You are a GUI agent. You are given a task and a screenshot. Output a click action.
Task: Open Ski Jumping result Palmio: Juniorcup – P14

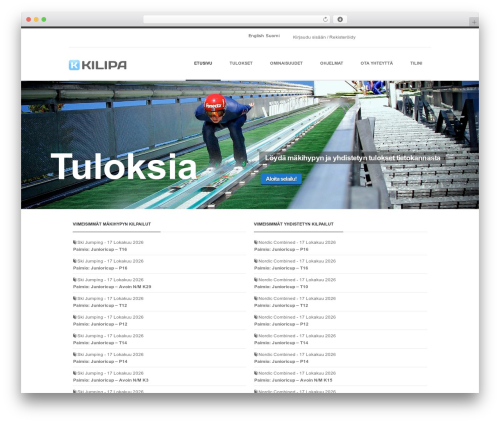[x=100, y=361]
